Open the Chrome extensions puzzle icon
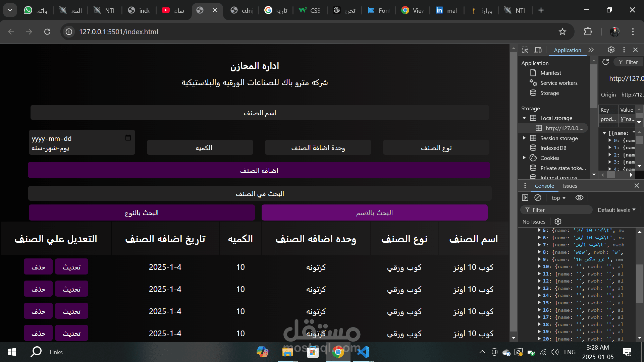 pos(588,32)
